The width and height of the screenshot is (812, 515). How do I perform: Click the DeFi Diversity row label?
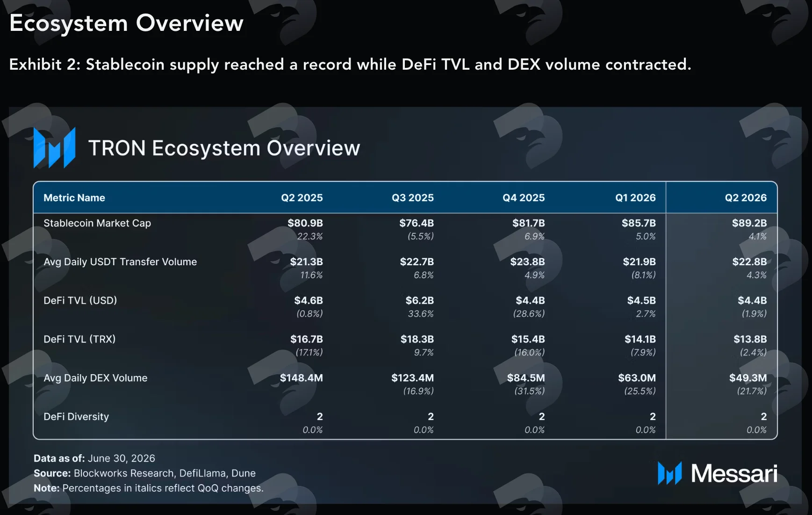(76, 417)
